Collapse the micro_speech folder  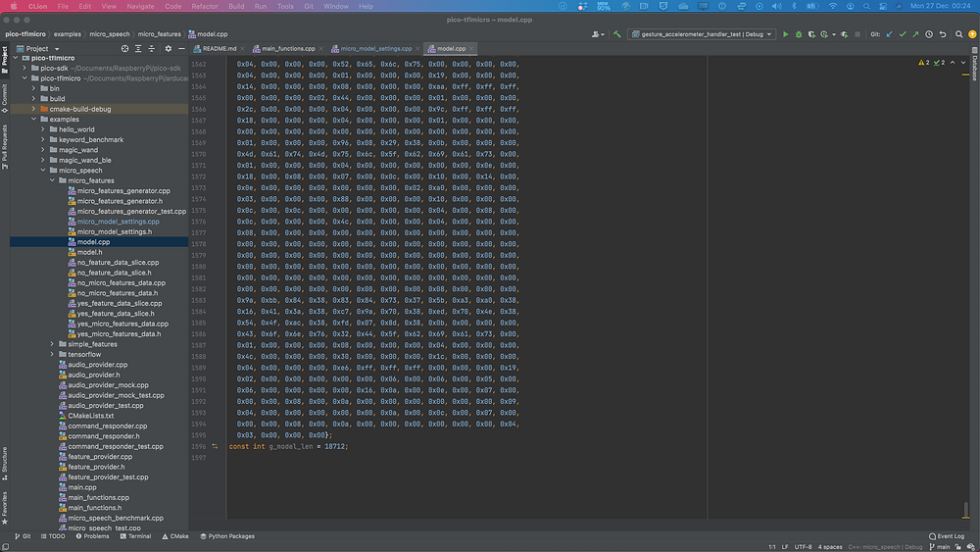[x=43, y=170]
